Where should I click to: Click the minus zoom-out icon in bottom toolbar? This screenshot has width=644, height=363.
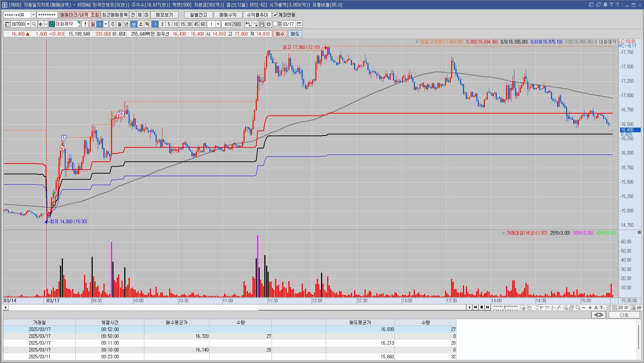[x=584, y=308]
